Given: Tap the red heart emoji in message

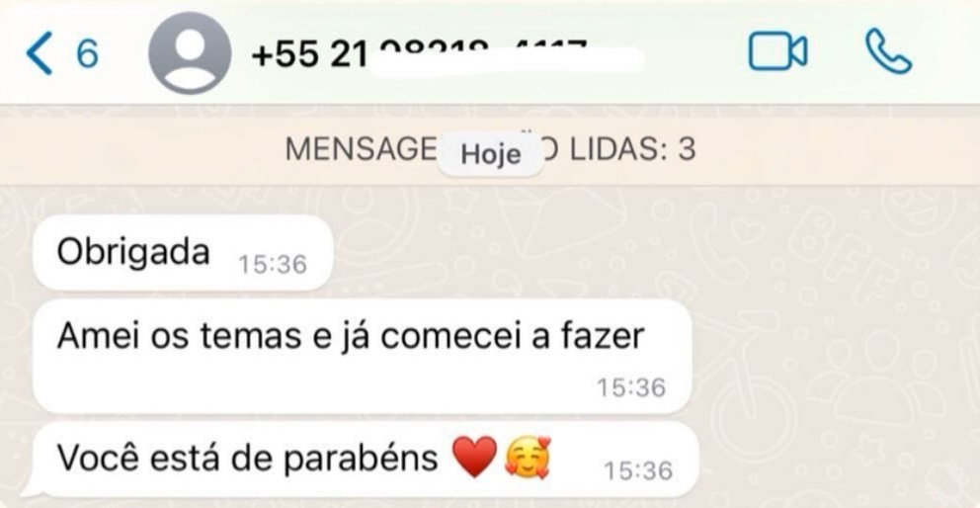Looking at the screenshot, I should [x=474, y=458].
